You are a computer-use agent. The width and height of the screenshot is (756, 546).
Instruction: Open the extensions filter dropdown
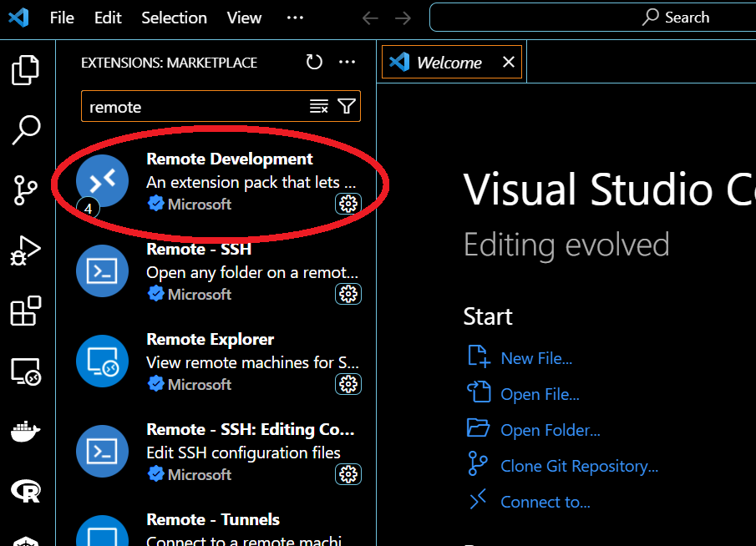coord(347,106)
